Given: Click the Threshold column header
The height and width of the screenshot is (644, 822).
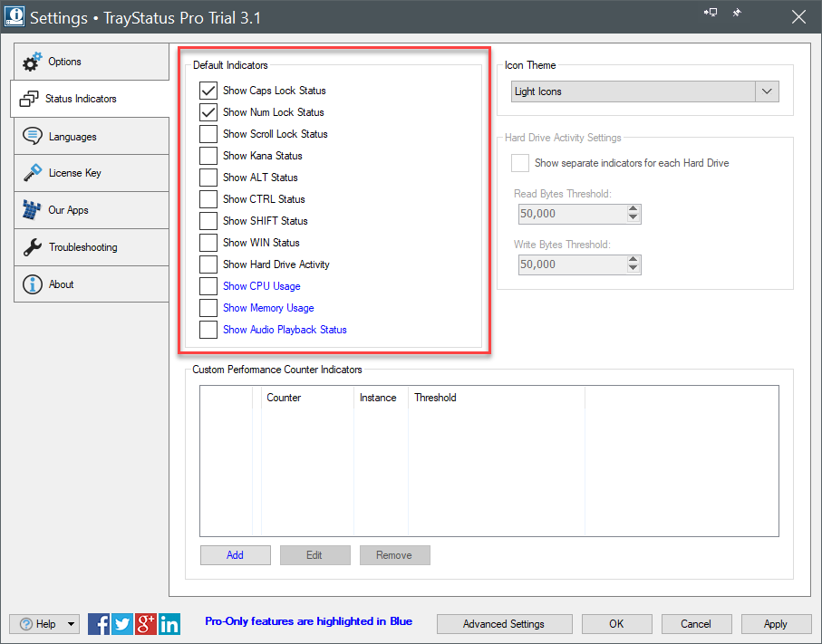Looking at the screenshot, I should point(435,398).
